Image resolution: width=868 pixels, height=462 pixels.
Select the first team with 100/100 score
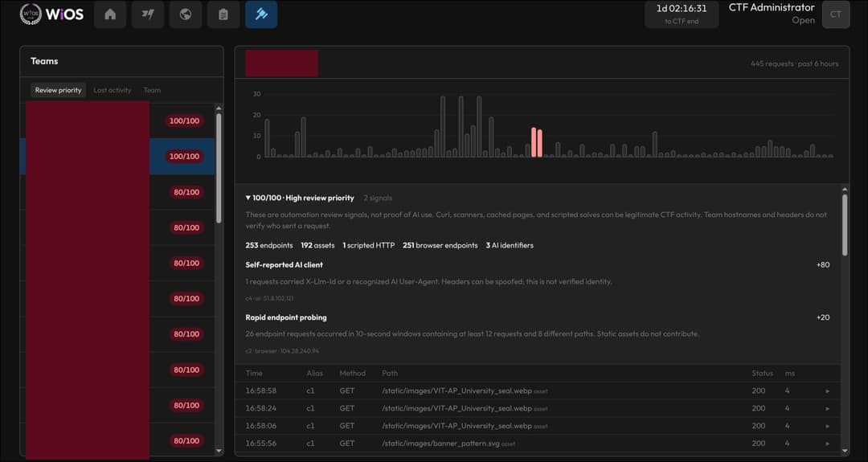coord(117,121)
